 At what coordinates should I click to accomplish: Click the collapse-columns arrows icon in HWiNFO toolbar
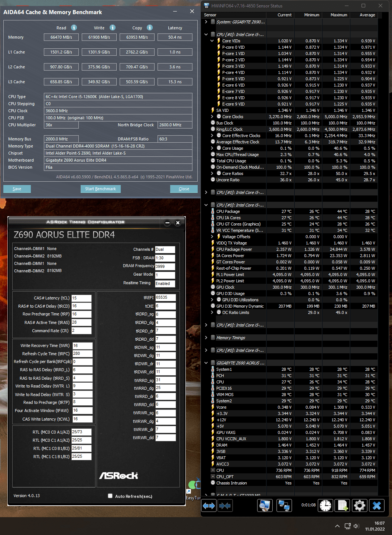[x=225, y=506]
